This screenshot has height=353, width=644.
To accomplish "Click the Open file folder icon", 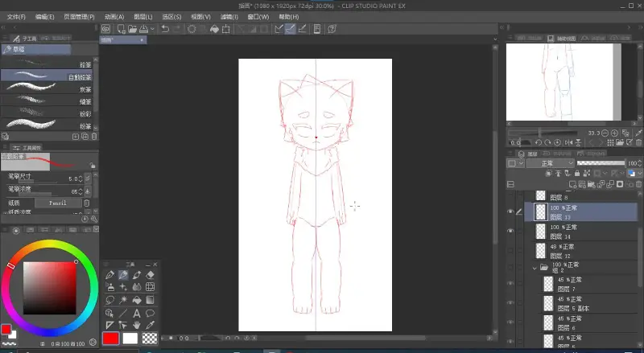I will pyautogui.click(x=132, y=29).
